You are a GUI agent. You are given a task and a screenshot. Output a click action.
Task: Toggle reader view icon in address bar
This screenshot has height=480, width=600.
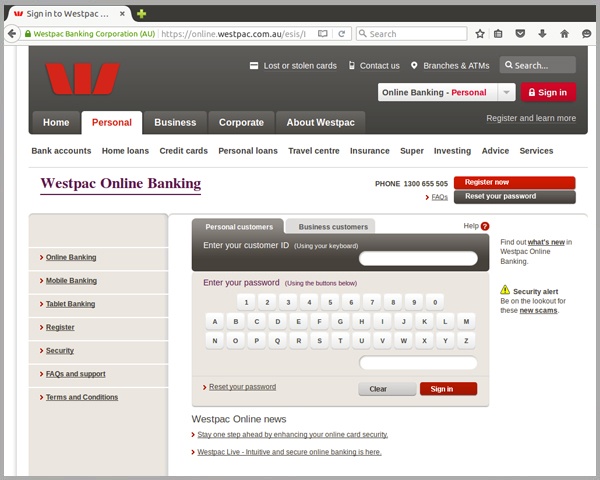[x=323, y=34]
